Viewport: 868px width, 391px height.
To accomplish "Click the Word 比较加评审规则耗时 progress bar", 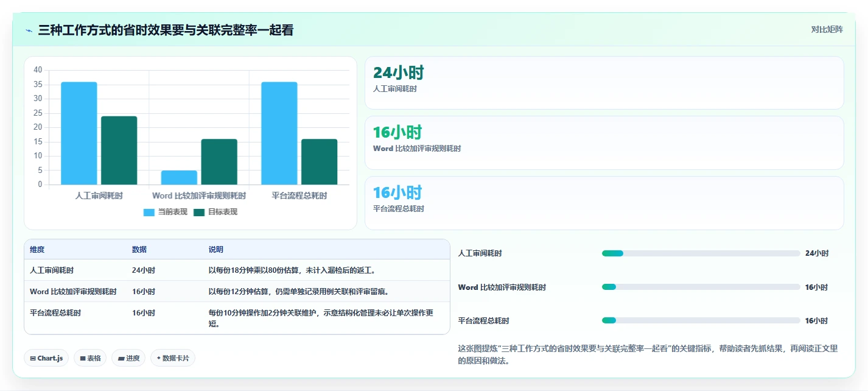I will pyautogui.click(x=701, y=287).
